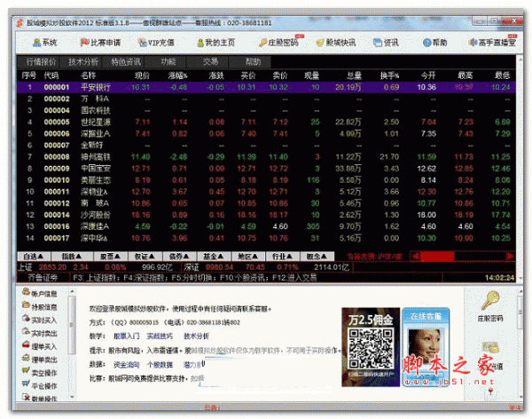Expand the 行业▲ category tab

click(282, 257)
